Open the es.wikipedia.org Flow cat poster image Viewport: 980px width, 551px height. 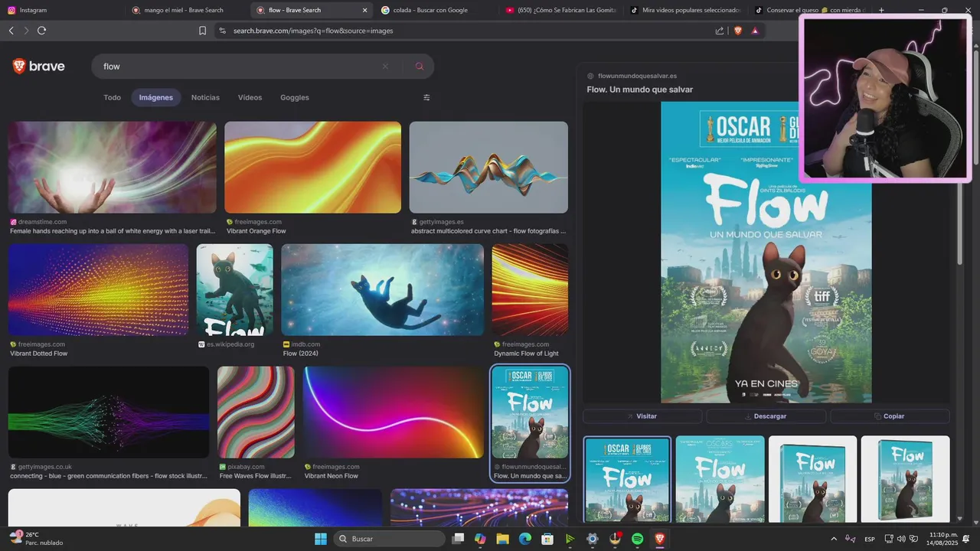coord(234,289)
